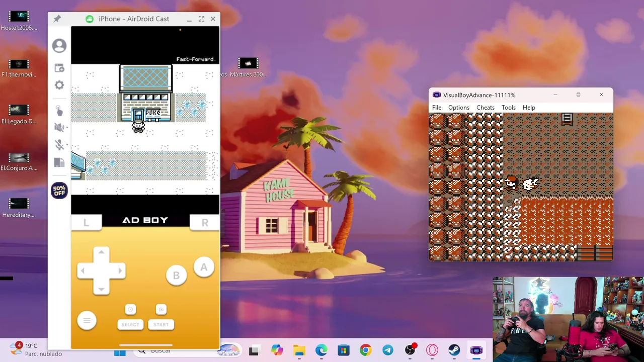Toggle the muted microphone in AirDroid Cast

(x=59, y=145)
